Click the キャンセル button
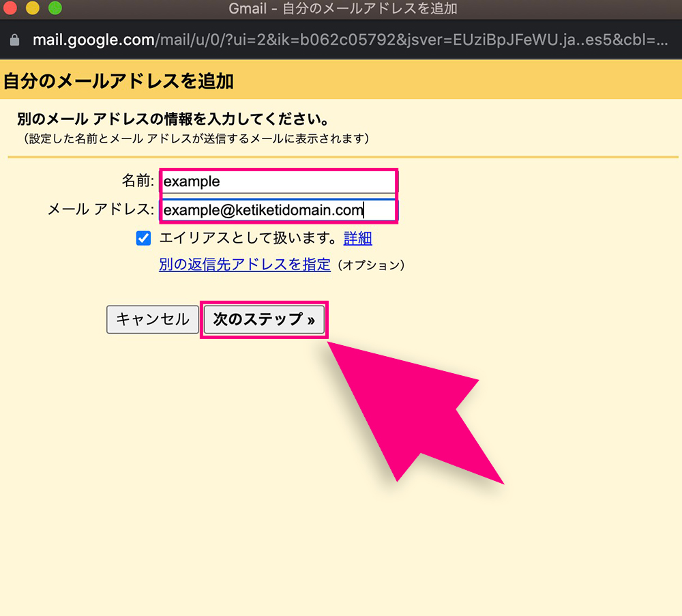Image resolution: width=682 pixels, height=616 pixels. [153, 319]
